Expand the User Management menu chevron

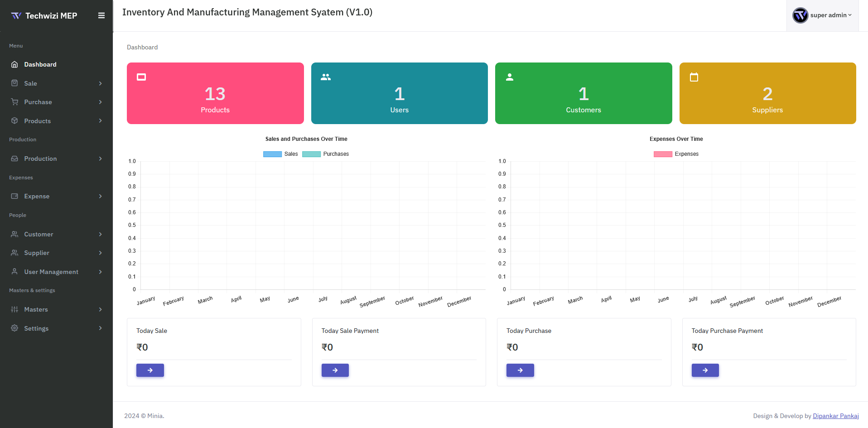(x=100, y=272)
